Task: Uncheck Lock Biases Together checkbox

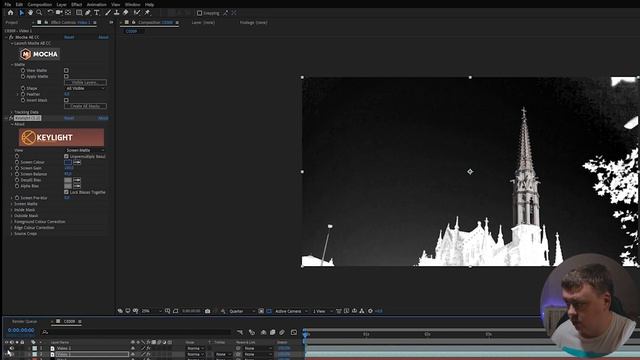Action: pos(66,192)
